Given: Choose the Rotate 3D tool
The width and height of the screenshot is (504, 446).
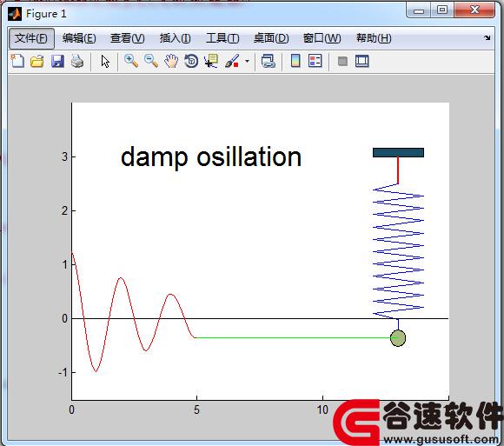Looking at the screenshot, I should (x=191, y=61).
